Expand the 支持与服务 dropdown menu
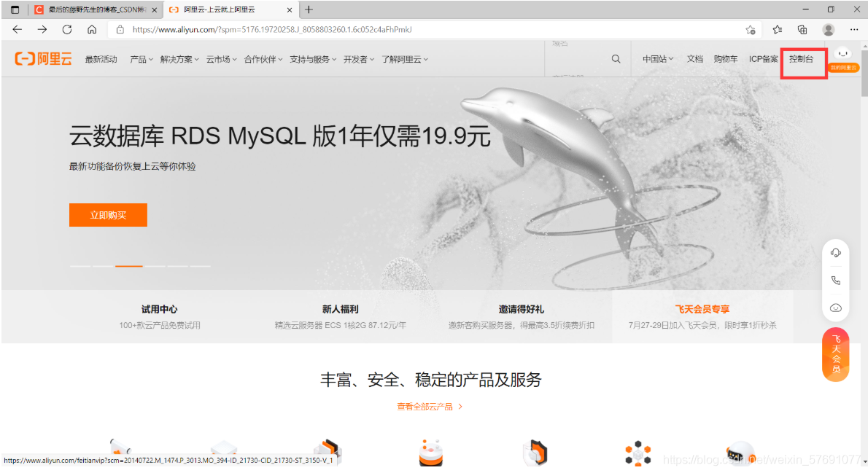Viewport: 868px width, 473px height. click(x=314, y=59)
